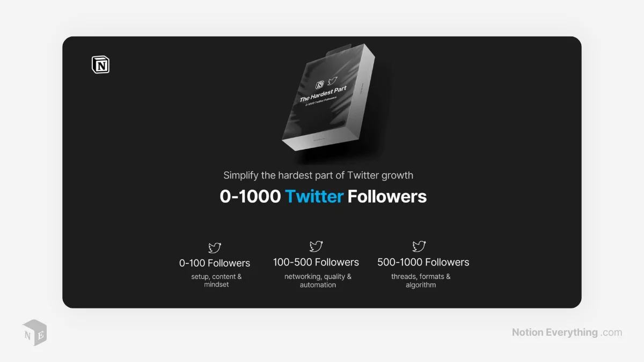Click the Notion logo printed on the product box
Image resolution: width=644 pixels, height=362 pixels.
tap(320, 84)
